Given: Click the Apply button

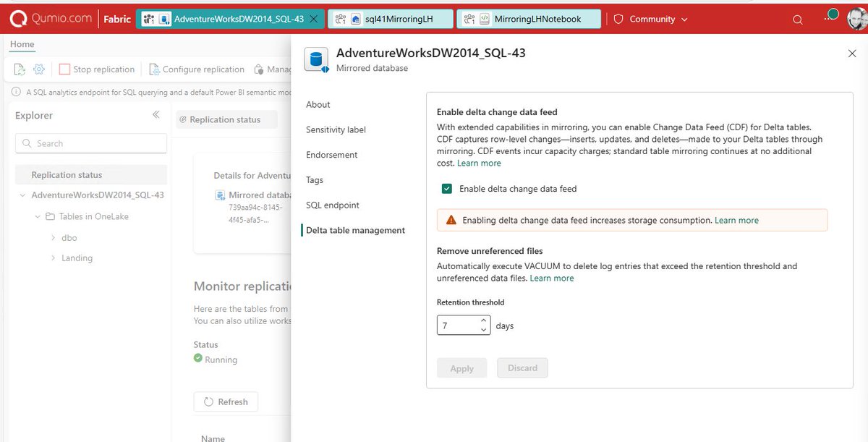Looking at the screenshot, I should click(461, 368).
